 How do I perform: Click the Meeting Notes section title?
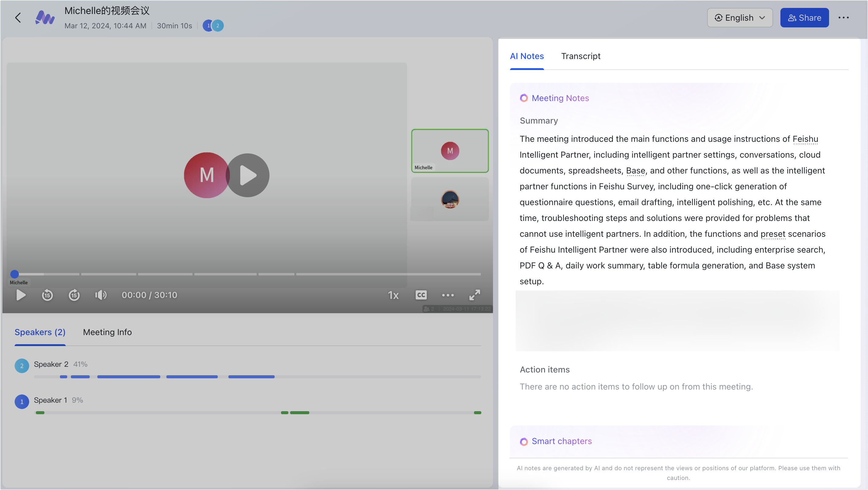tap(560, 98)
